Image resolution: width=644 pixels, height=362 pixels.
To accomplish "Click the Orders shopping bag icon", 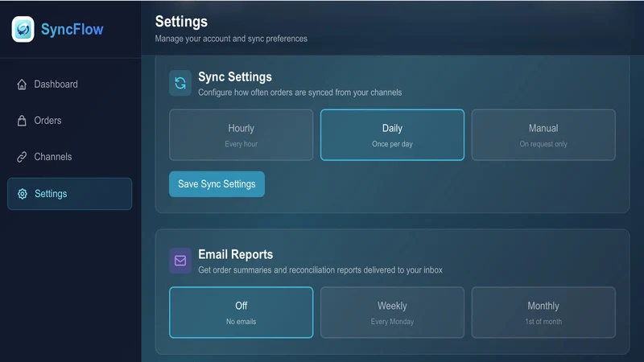I will coord(22,120).
